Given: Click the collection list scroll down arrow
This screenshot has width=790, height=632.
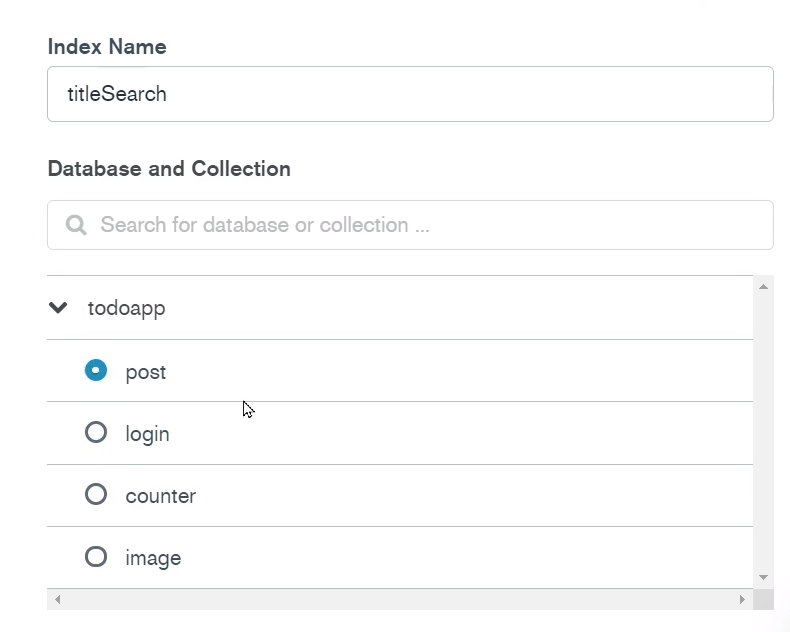Looking at the screenshot, I should tap(763, 577).
